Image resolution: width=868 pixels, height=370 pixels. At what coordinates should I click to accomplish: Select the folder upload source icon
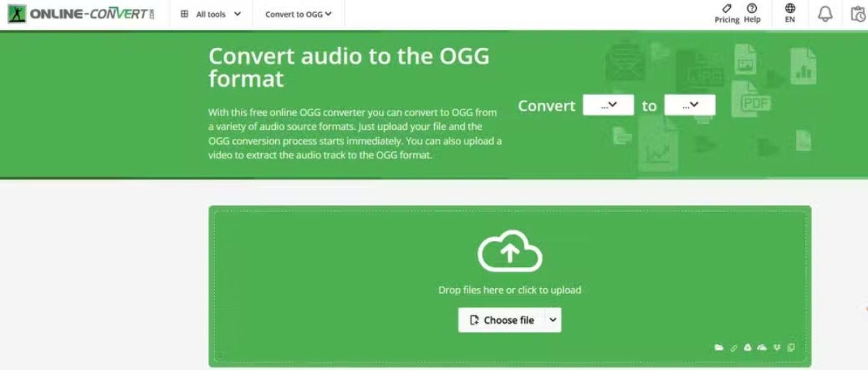(x=719, y=348)
